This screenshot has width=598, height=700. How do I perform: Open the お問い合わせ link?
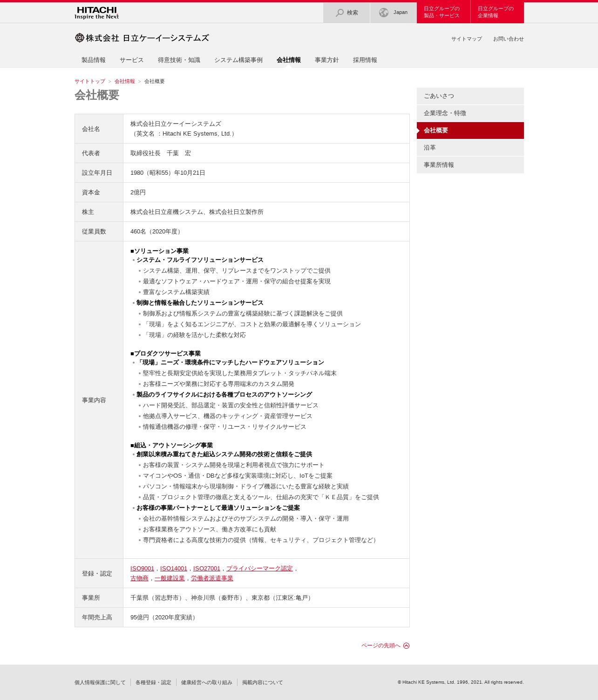[x=509, y=39]
